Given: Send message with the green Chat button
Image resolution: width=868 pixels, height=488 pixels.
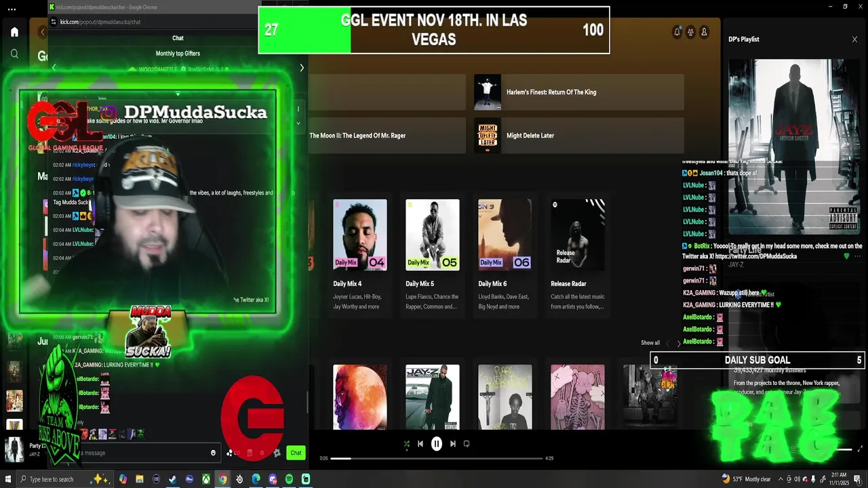Looking at the screenshot, I should (x=296, y=453).
